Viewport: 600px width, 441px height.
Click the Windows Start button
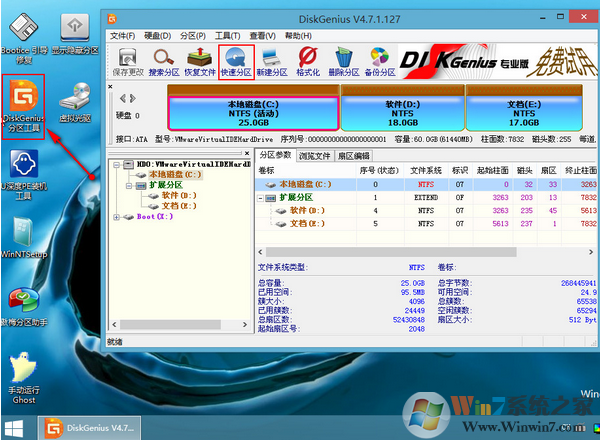17,428
